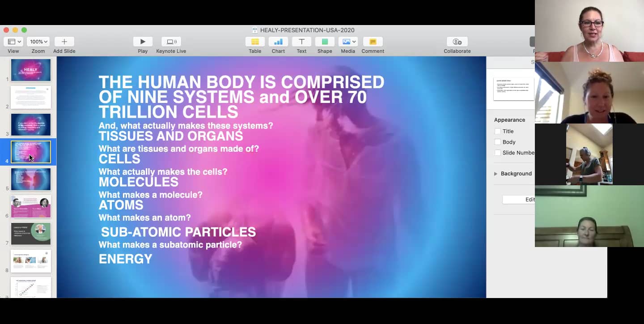Click the slide heading about nine systems
The height and width of the screenshot is (324, 644).
point(241,97)
